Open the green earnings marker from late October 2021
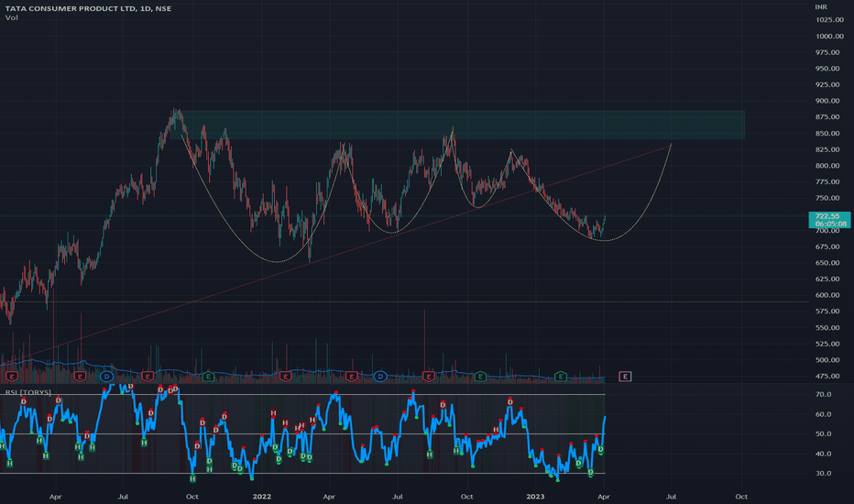The width and height of the screenshot is (854, 504). pos(208,377)
